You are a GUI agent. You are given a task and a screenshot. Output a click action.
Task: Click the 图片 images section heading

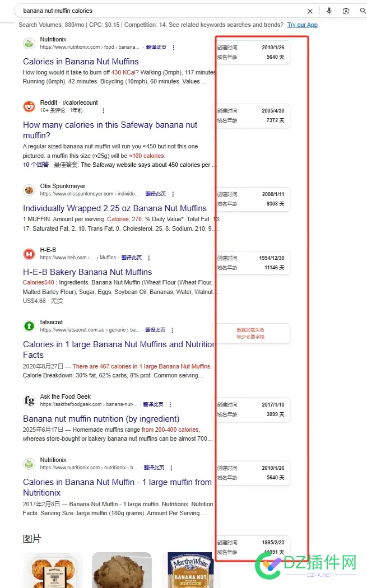pyautogui.click(x=32, y=539)
